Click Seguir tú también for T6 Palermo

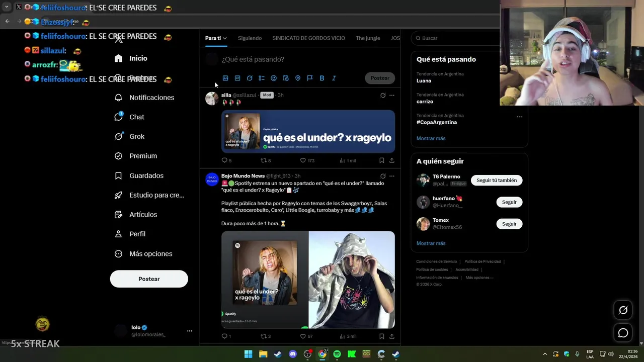497,180
